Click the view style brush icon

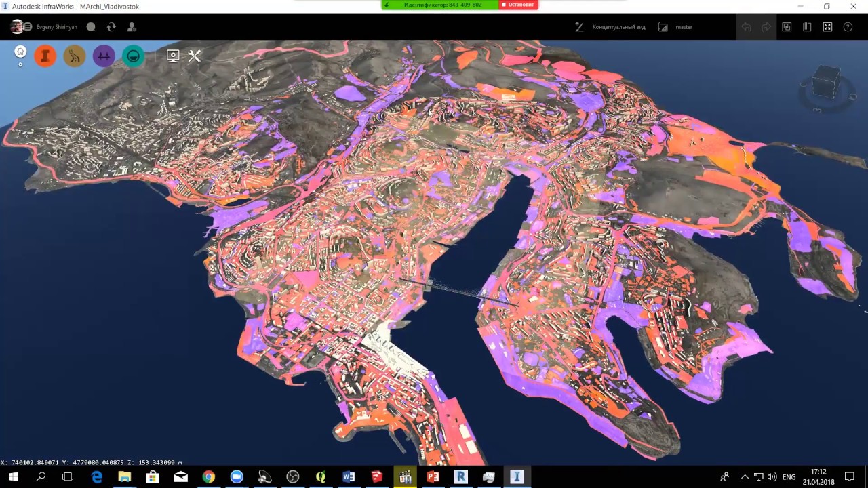click(x=579, y=27)
